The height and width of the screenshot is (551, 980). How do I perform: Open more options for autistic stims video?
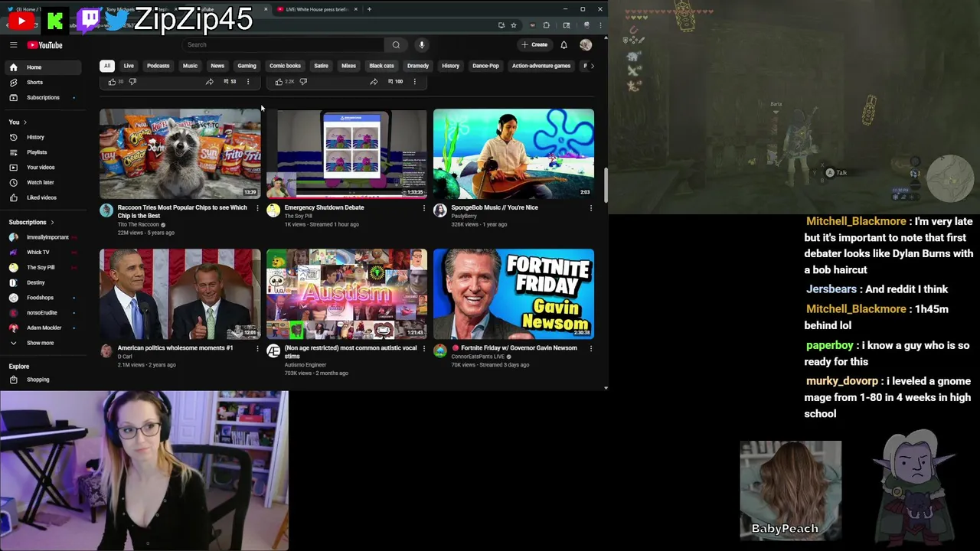pos(424,348)
